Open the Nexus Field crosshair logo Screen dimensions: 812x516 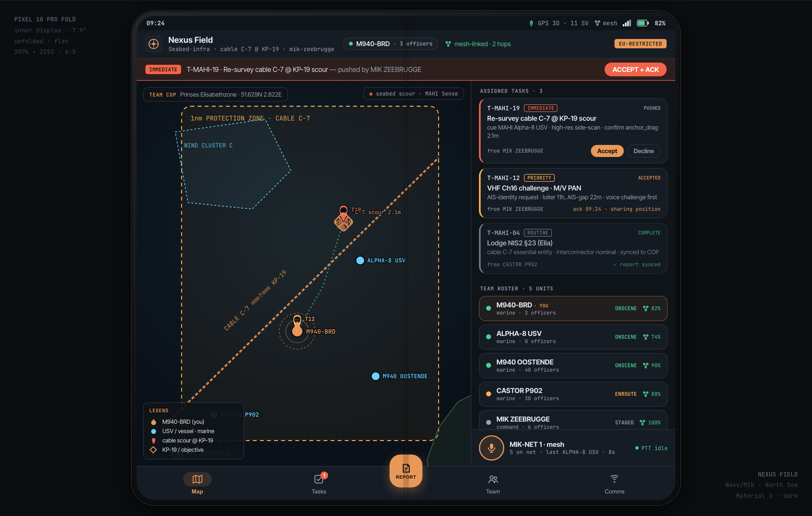pyautogui.click(x=153, y=44)
